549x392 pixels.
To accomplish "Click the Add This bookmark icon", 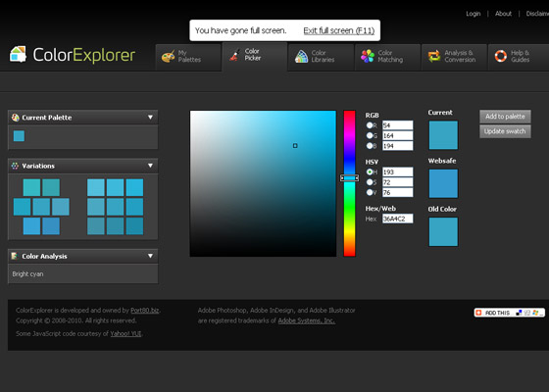I will [478, 313].
